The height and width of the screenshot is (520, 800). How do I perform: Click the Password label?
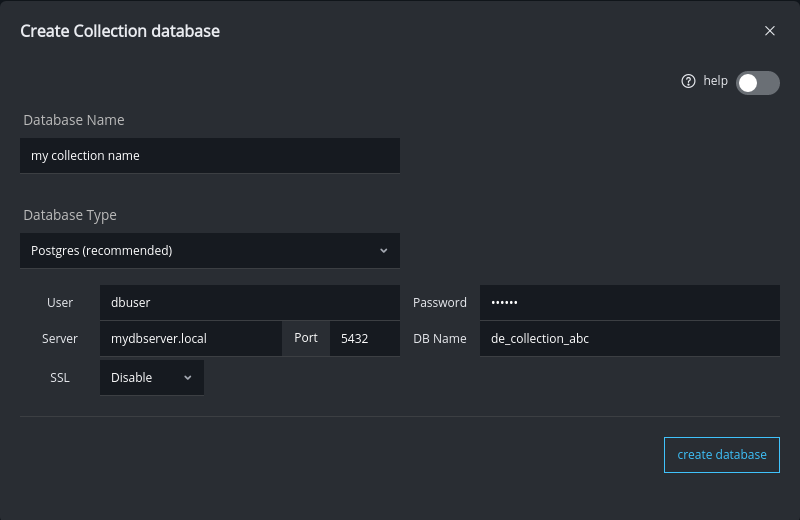click(440, 303)
